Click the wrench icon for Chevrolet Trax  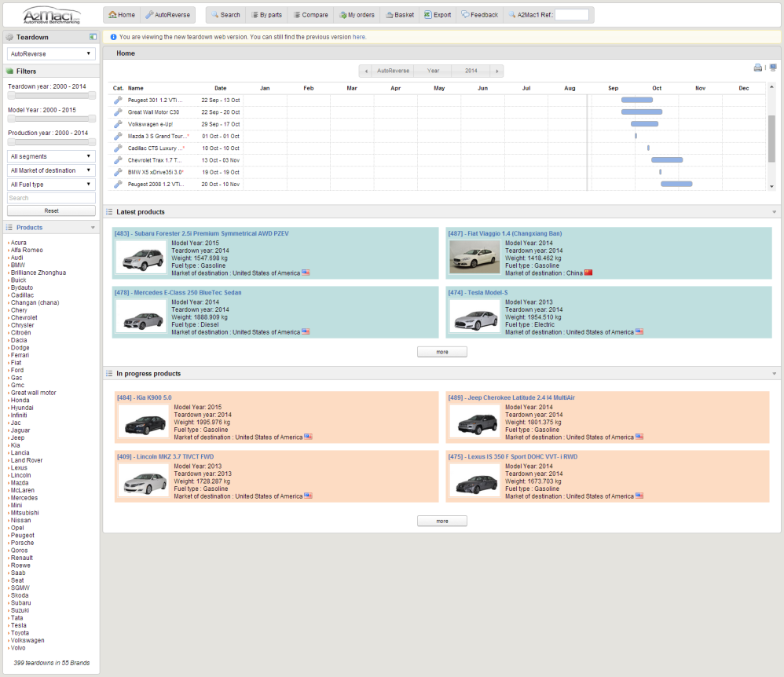[118, 160]
